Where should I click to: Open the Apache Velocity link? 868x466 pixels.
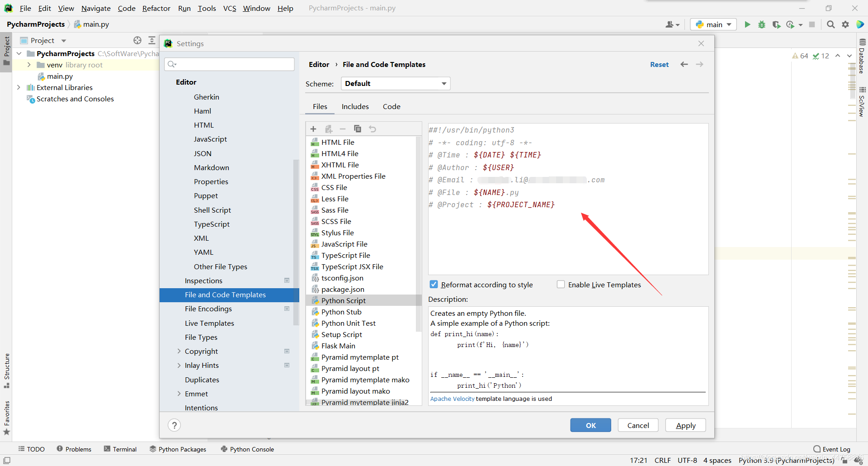tap(452, 399)
